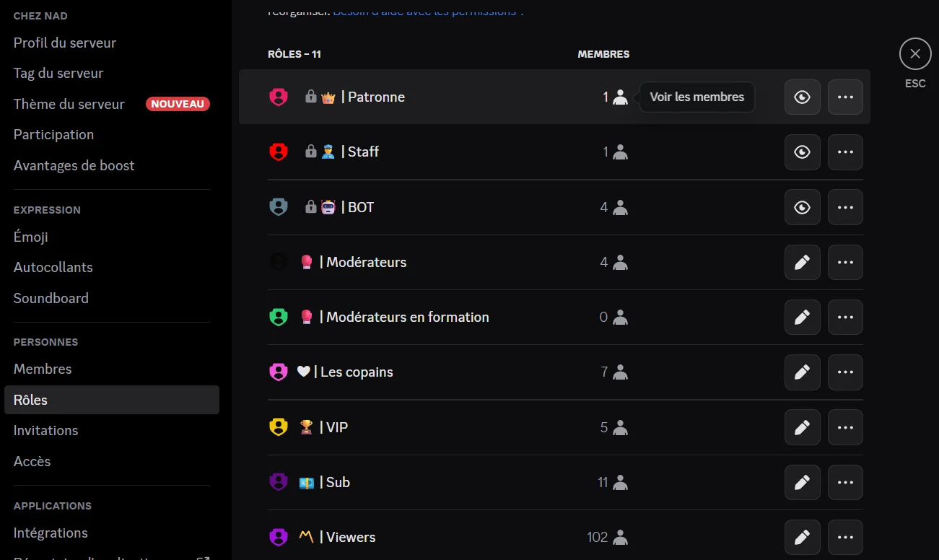This screenshot has width=939, height=560.
Task: Click the eye view button for Staff role
Action: tap(802, 152)
